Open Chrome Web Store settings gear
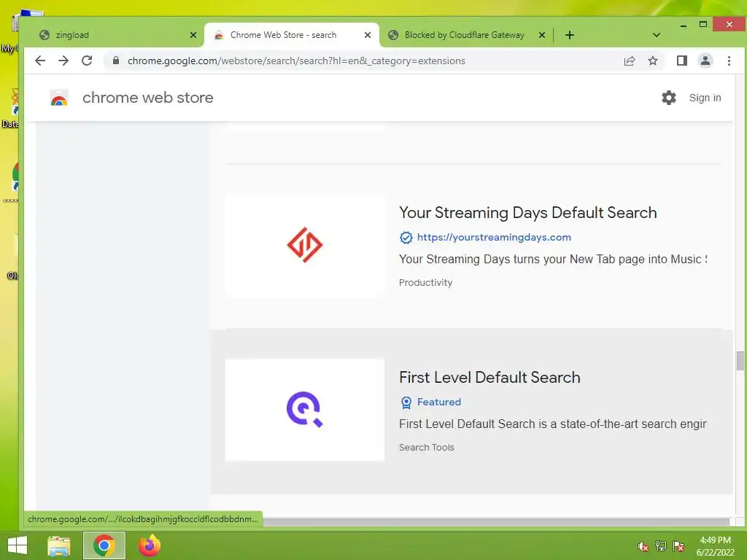This screenshot has height=560, width=747. click(x=669, y=98)
